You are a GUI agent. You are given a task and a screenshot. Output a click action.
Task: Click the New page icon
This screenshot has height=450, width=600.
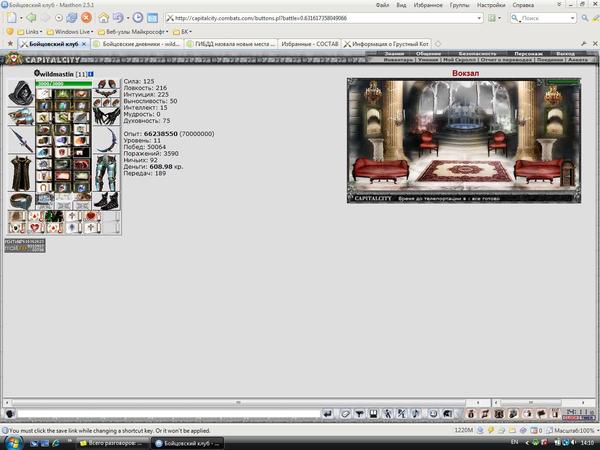11,18
